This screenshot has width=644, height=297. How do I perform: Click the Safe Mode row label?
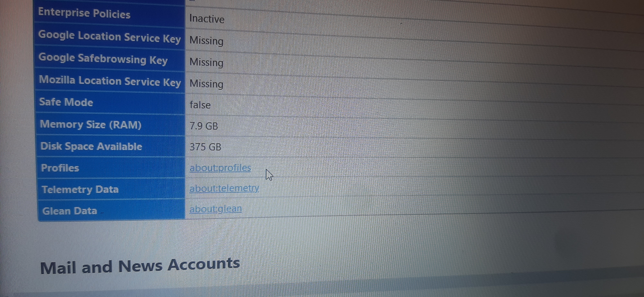pos(66,102)
